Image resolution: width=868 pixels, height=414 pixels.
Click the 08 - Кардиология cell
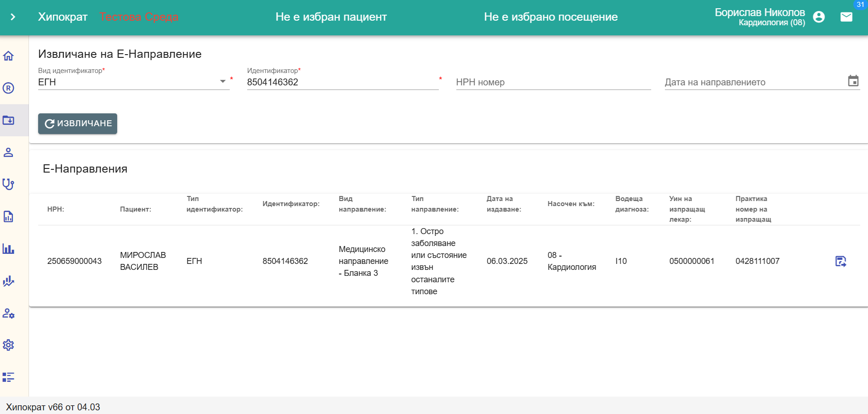point(572,261)
